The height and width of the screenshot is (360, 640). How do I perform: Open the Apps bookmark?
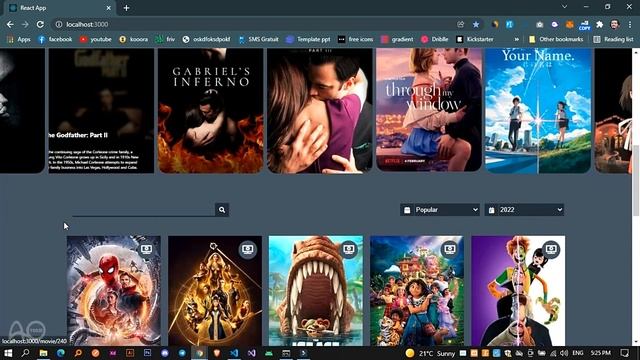(x=19, y=39)
